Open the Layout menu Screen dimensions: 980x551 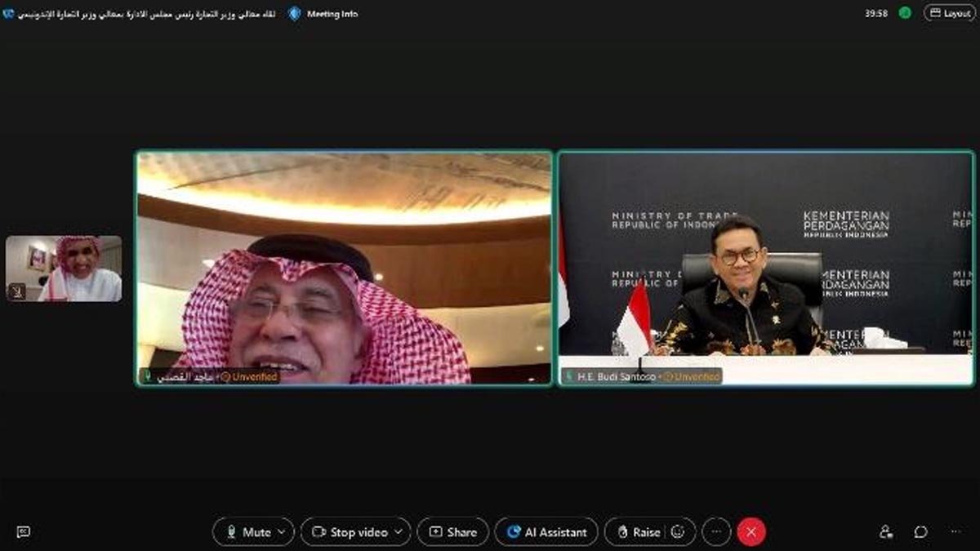point(950,13)
